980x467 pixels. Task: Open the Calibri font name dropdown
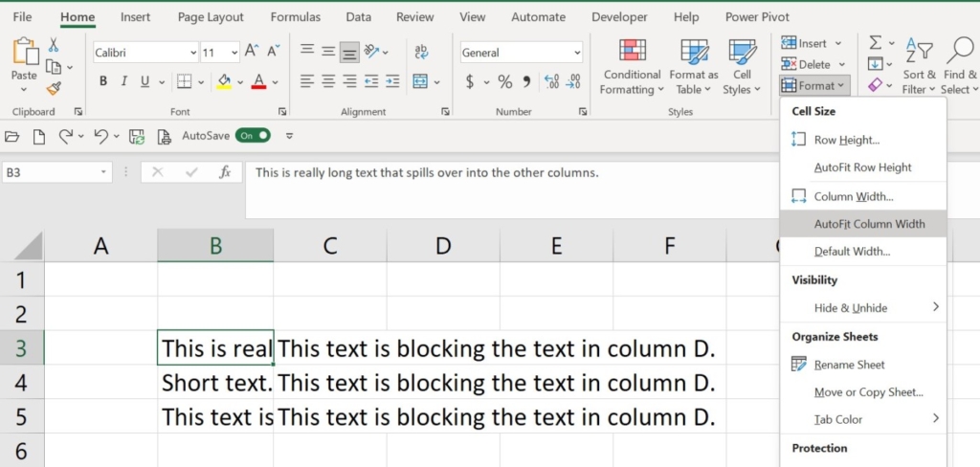coord(193,53)
